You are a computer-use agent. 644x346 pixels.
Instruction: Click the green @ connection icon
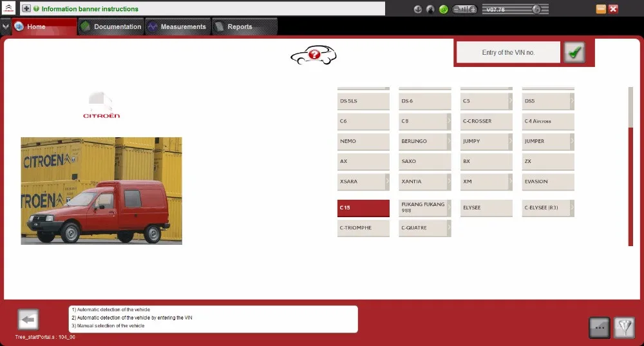444,9
